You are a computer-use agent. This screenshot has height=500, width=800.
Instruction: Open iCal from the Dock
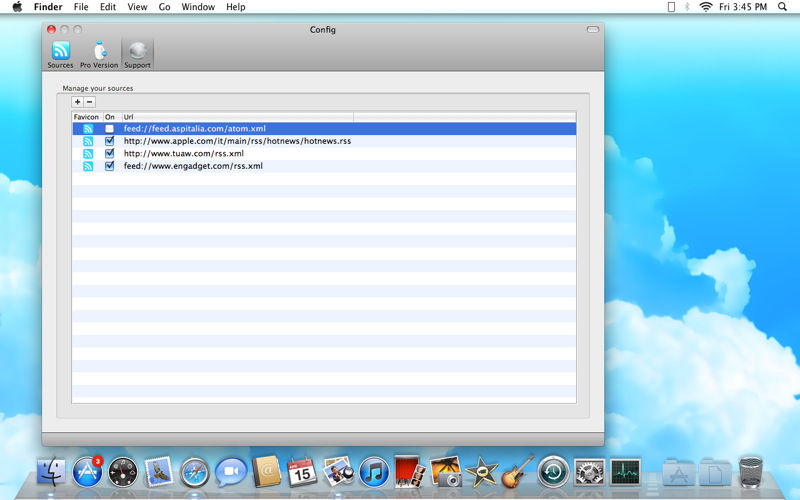click(302, 472)
